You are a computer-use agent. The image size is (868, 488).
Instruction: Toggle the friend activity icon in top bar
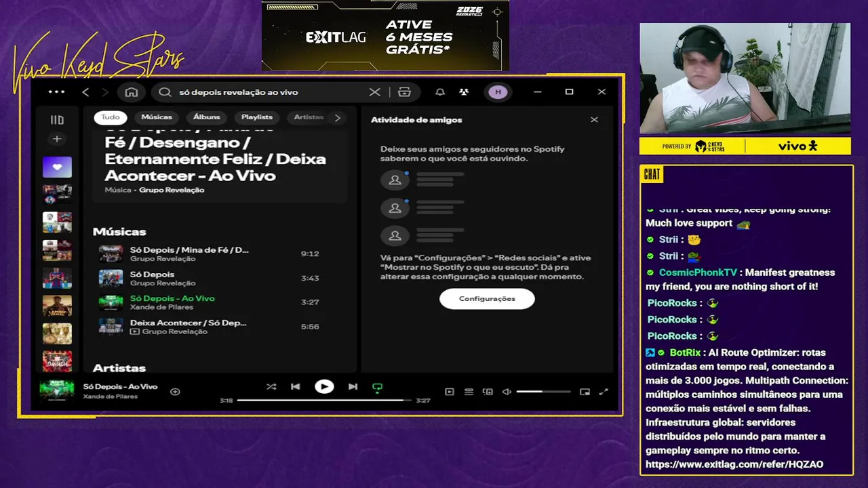464,92
